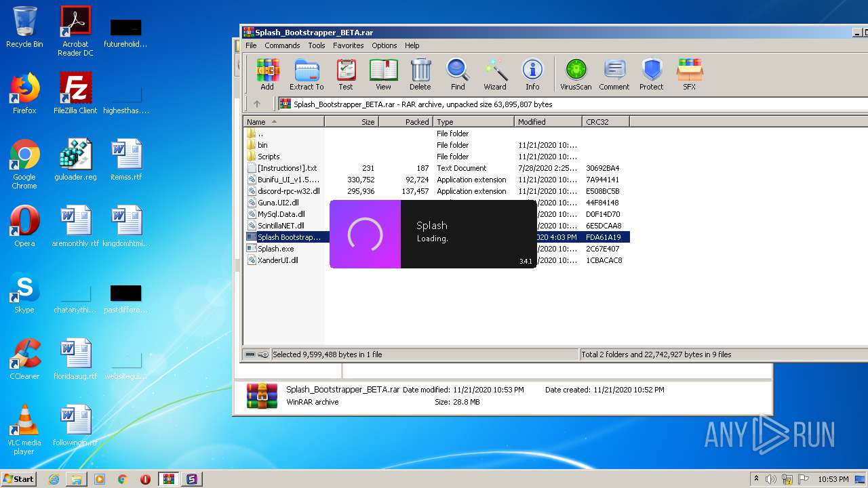
Task: Select discord-rpc-w32.dll file
Action: click(437, 191)
